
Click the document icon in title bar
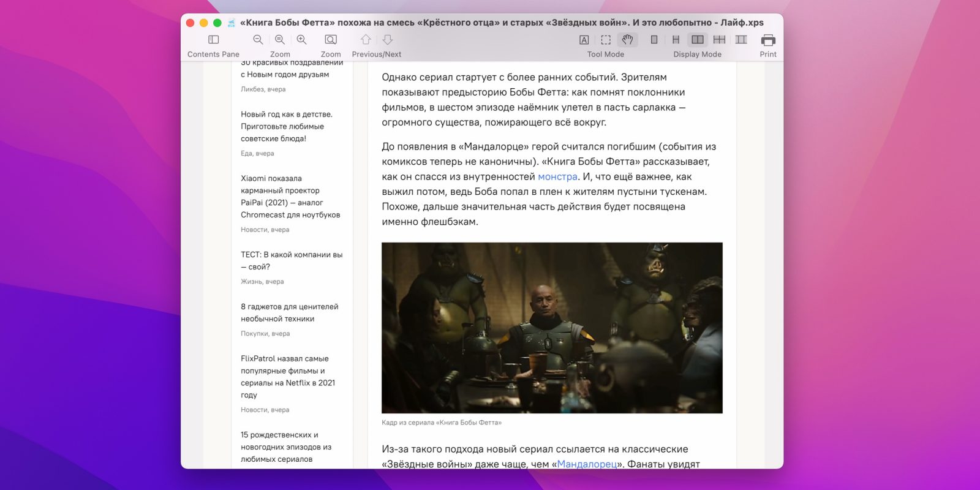coord(231,23)
